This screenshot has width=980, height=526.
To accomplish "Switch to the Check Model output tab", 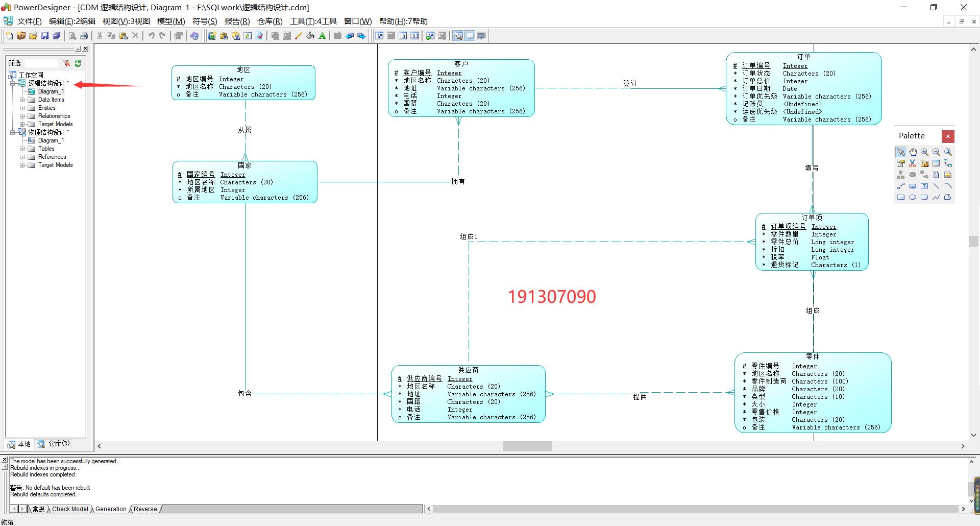I will coord(70,509).
